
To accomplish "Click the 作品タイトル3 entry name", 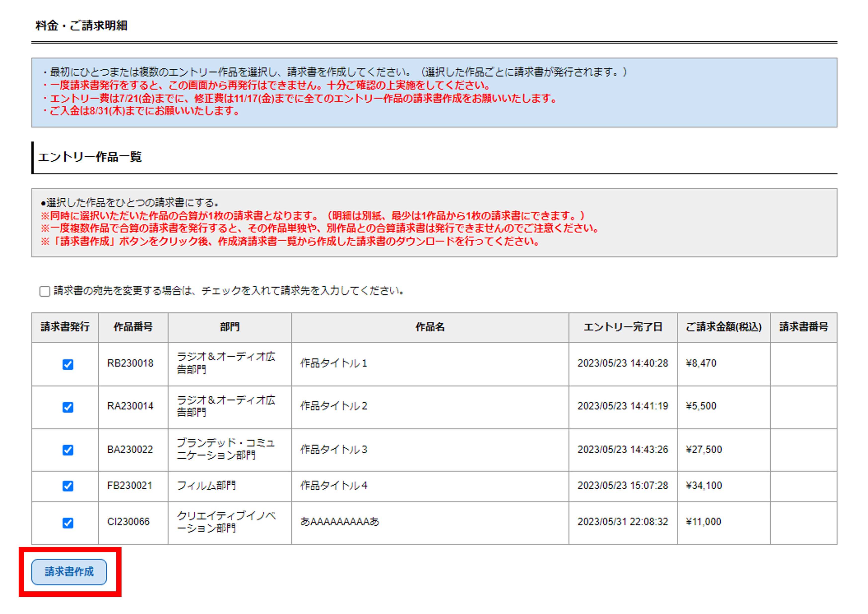I will click(333, 450).
